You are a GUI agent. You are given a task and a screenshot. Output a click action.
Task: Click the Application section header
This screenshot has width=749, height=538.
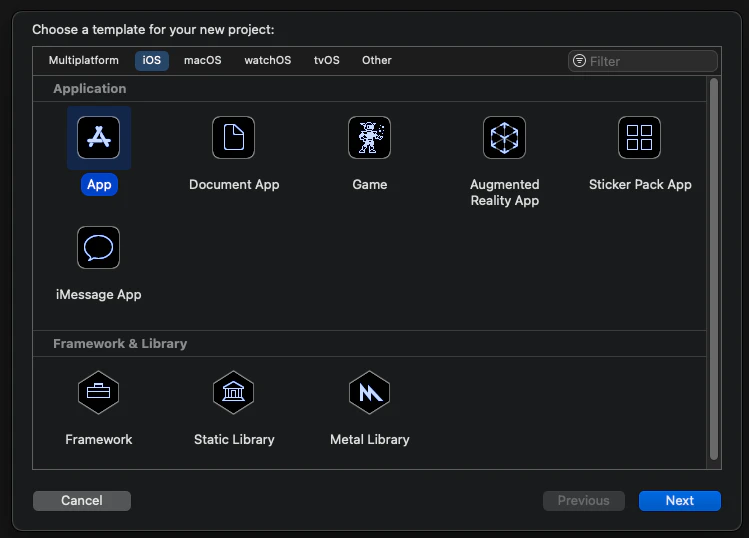click(x=90, y=89)
